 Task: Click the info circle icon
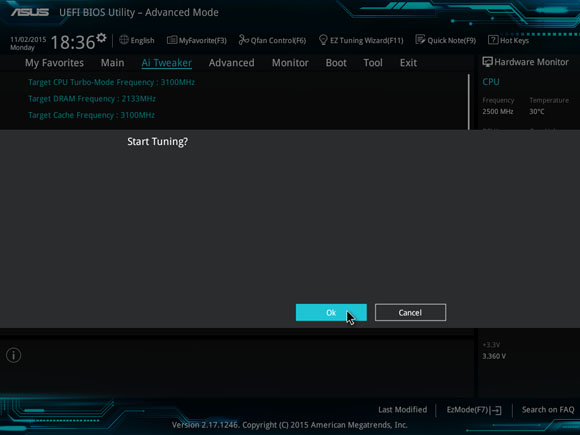pyautogui.click(x=14, y=355)
